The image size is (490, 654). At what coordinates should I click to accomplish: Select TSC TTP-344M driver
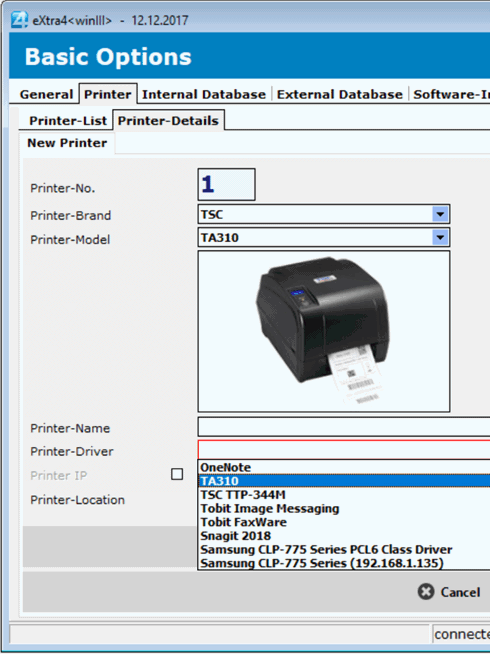point(344,495)
